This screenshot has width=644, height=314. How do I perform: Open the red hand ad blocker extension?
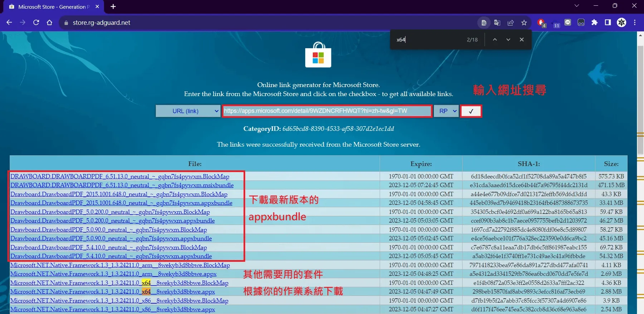pyautogui.click(x=541, y=23)
